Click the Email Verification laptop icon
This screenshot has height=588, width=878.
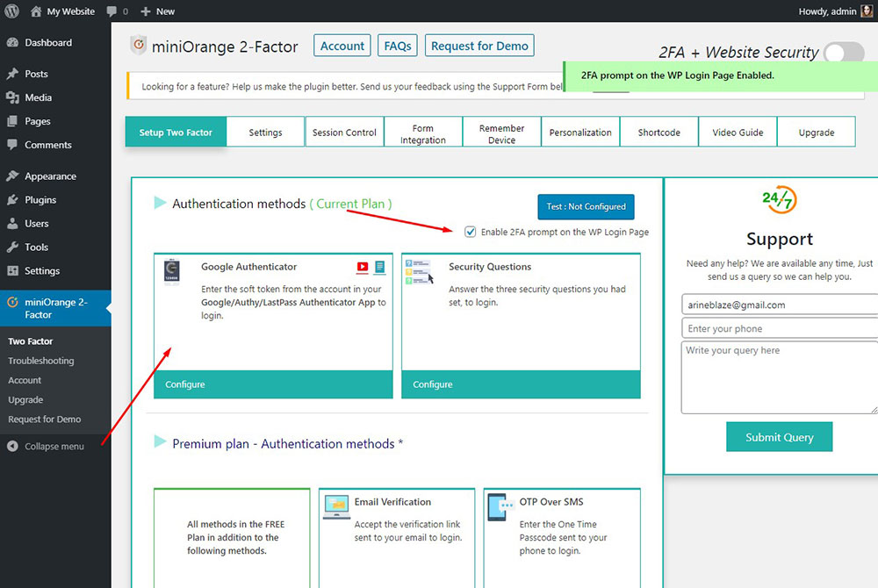336,506
